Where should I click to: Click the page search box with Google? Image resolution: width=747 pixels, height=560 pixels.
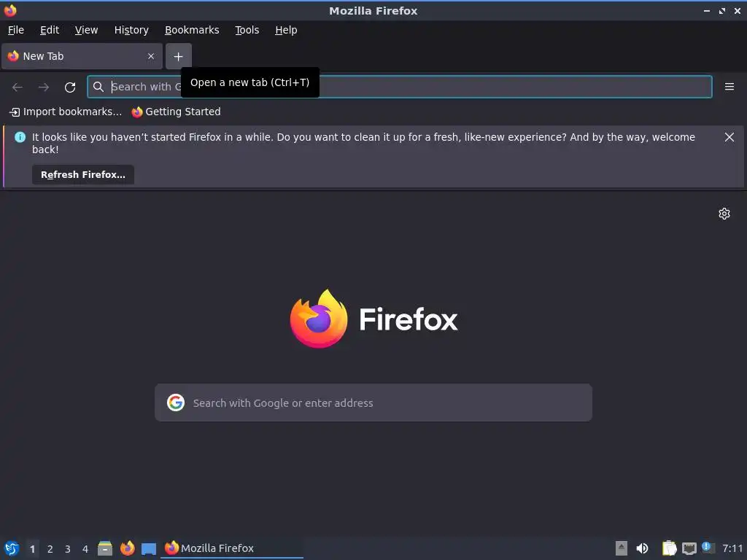373,402
